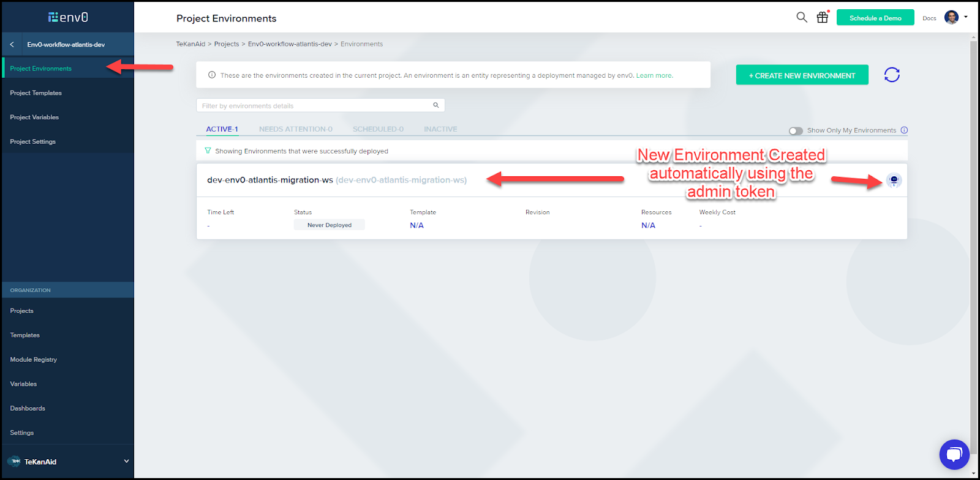Click Env0-workflow-atlantis-dev sidebar project title
Viewport: 980px width, 480px height.
coord(66,45)
